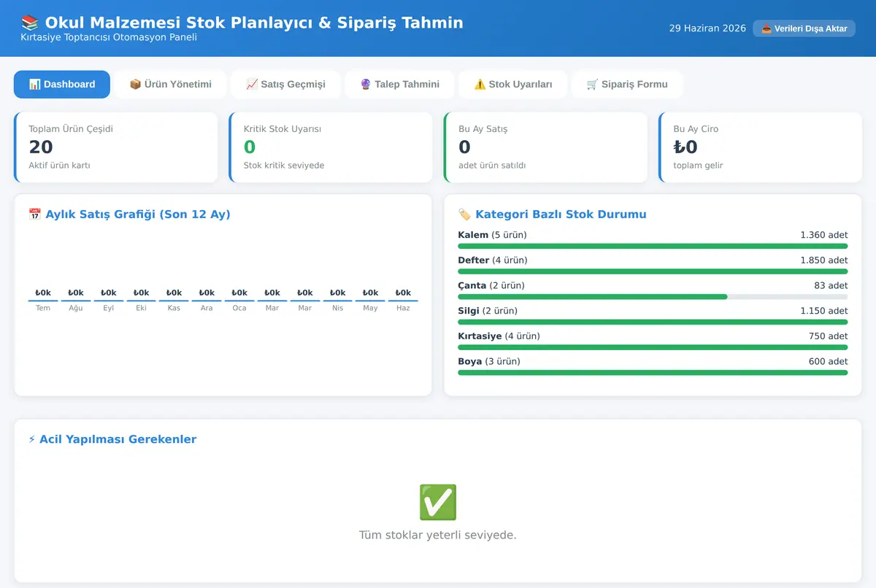Click the Boya category stock progress bar
The width and height of the screenshot is (876, 588).
click(653, 373)
